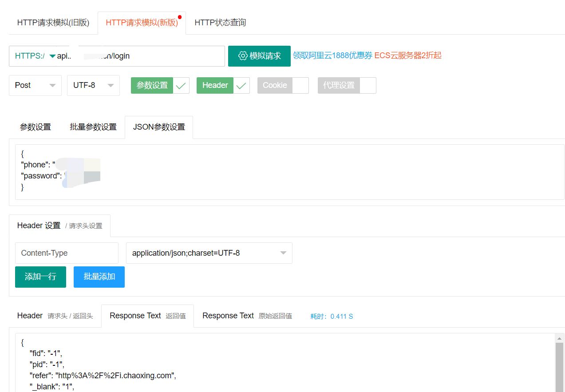
Task: Click the "password" key in JSON parameters
Action: 40,176
